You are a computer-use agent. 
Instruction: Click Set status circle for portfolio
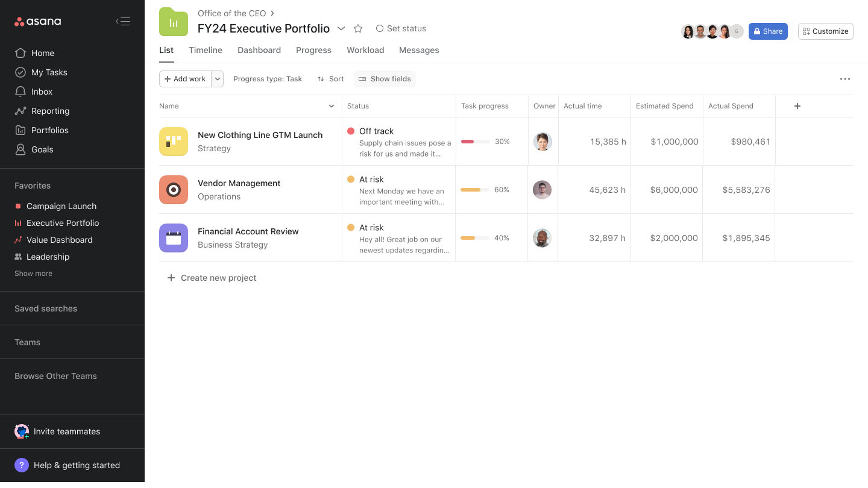[380, 28]
